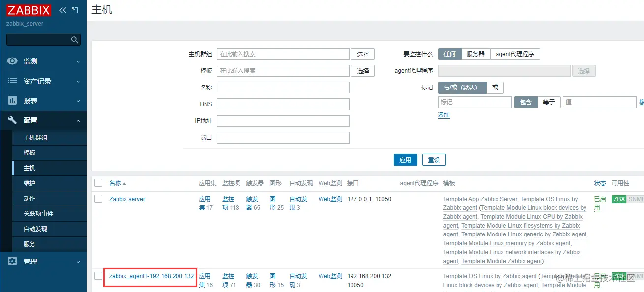The width and height of the screenshot is (644, 292).
Task: Click 选择 button next to 模板 field
Action: (363, 71)
